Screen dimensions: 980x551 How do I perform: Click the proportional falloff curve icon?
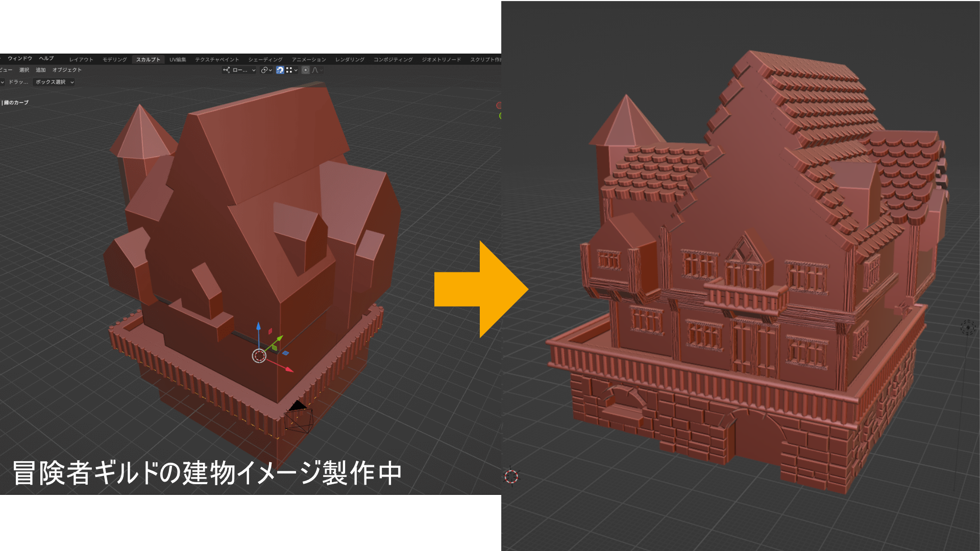(x=315, y=70)
